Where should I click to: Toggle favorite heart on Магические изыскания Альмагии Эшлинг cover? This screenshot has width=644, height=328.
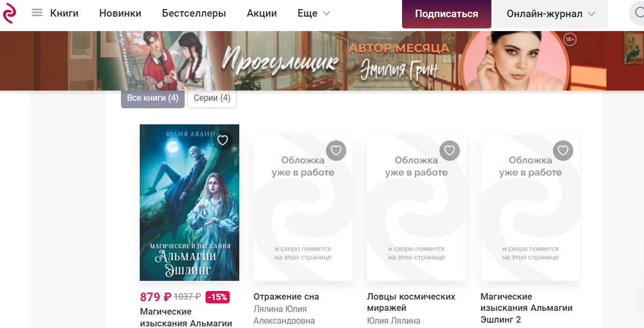[x=223, y=140]
